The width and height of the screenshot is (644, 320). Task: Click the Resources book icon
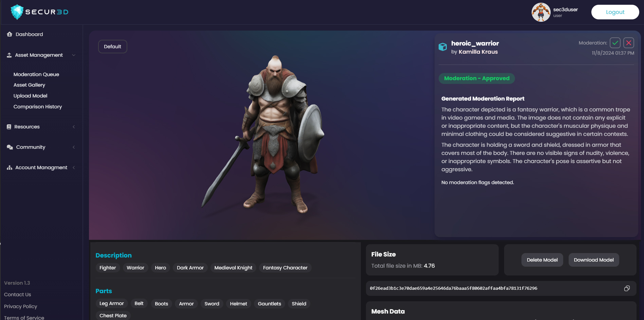point(9,127)
